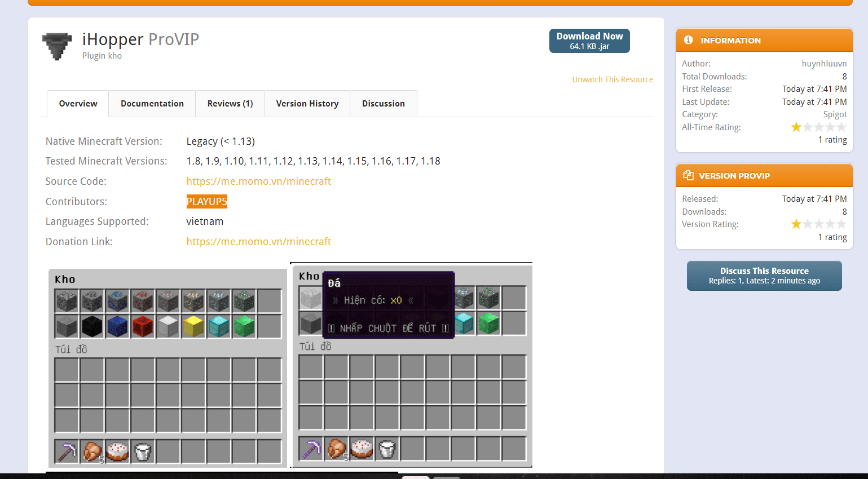
Task: Click the 'Plugin kho' tagline
Action: point(102,56)
